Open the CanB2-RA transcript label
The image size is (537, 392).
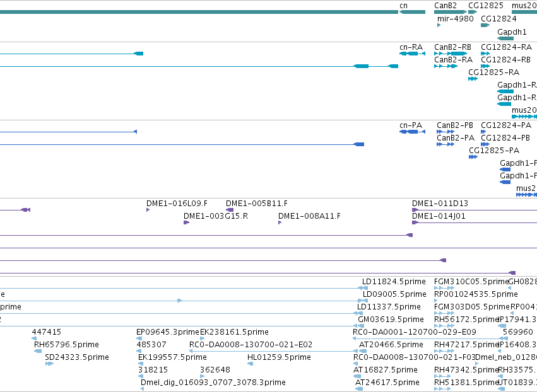point(453,60)
